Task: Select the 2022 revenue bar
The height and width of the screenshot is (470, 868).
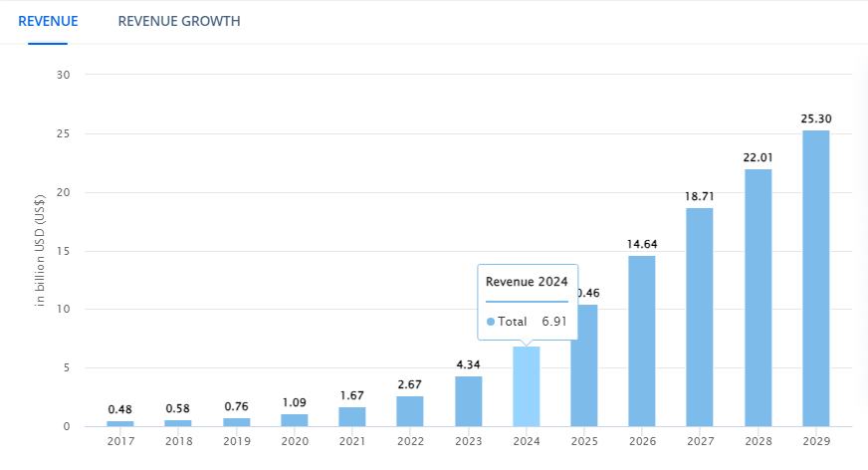Action: (410, 411)
